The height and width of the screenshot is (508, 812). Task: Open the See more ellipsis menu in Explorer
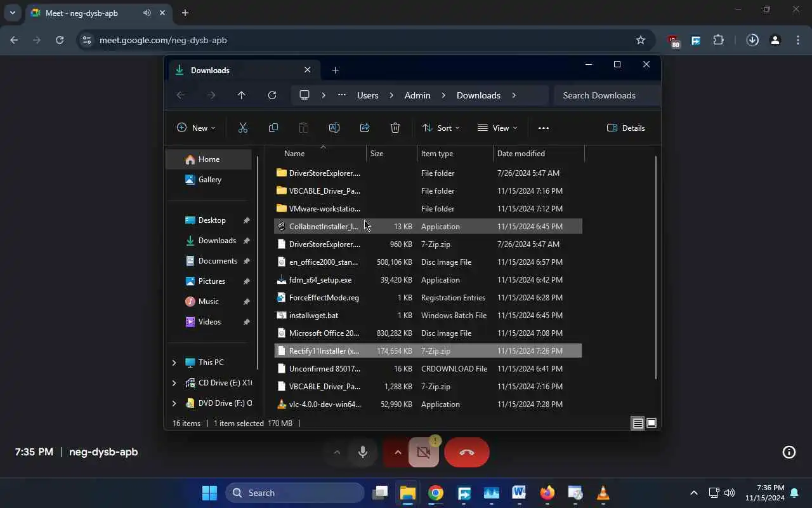(x=544, y=128)
